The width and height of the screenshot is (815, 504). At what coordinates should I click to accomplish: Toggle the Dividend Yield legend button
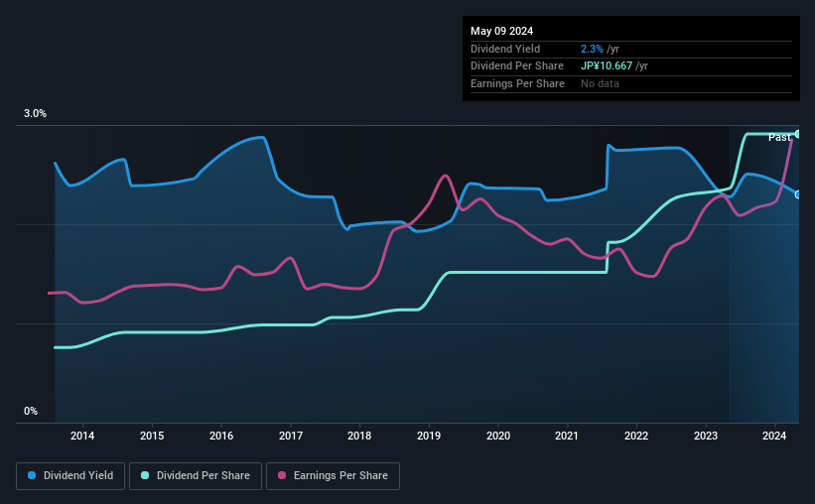[x=70, y=476]
